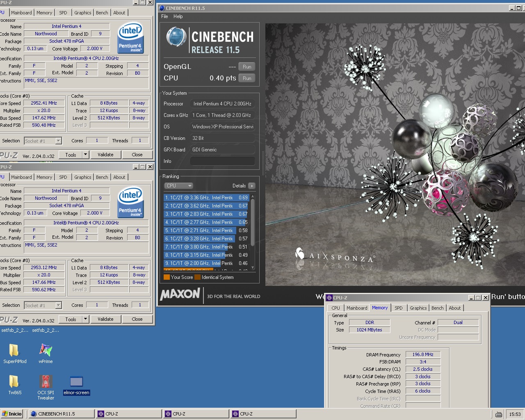Click the 1024 MBytes size value

coord(369,330)
